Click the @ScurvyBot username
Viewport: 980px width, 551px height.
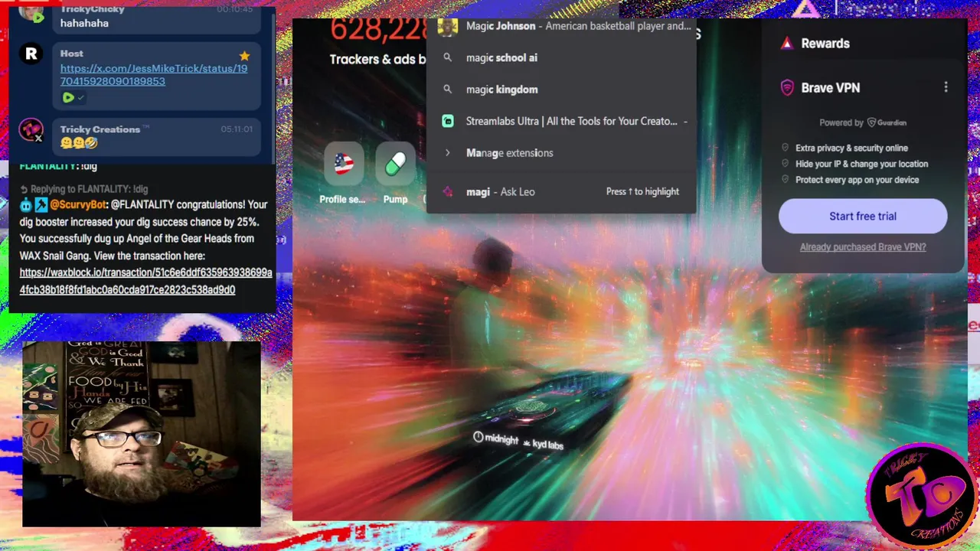point(79,204)
